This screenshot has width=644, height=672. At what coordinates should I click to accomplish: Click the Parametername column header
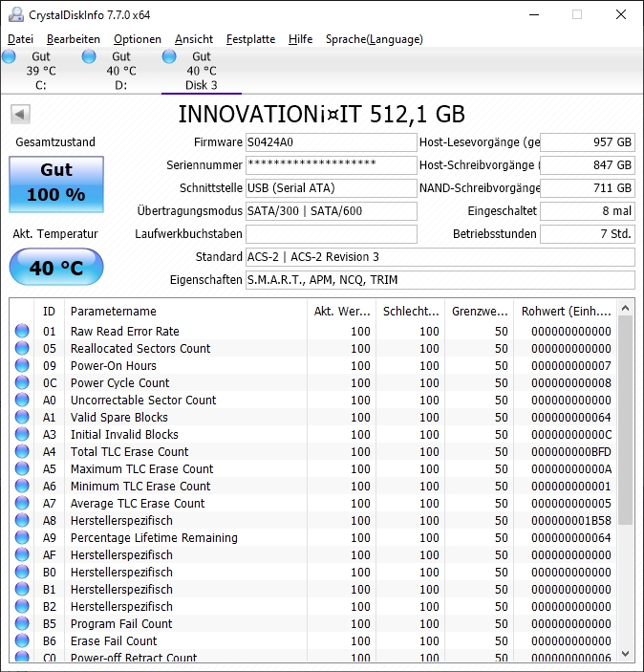tap(185, 311)
